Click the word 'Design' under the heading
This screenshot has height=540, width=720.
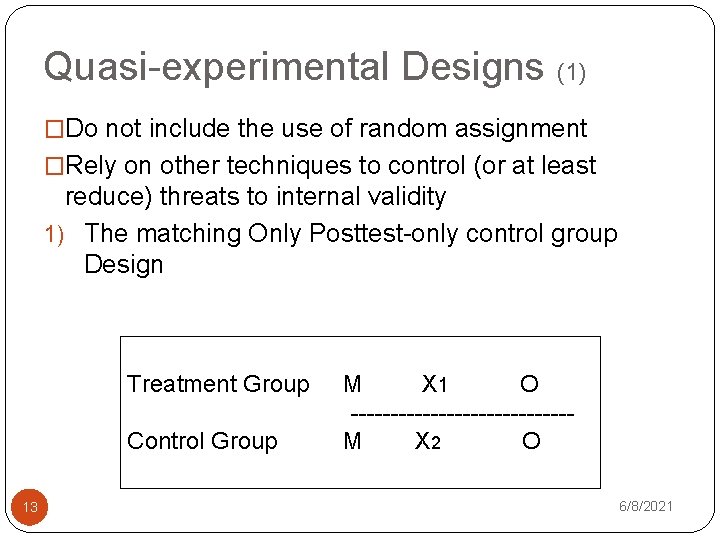pyautogui.click(x=124, y=265)
